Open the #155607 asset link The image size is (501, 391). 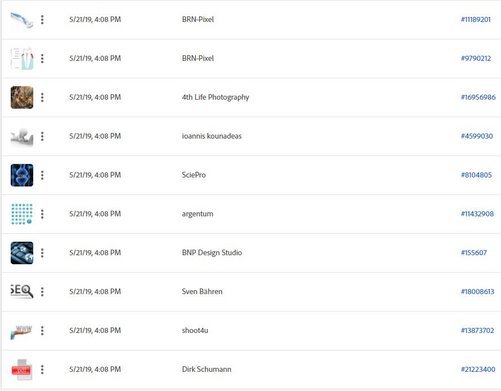click(x=474, y=253)
